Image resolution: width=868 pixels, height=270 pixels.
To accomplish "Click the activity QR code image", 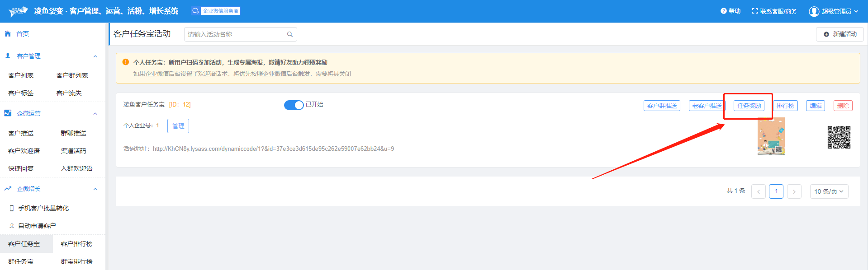I will pos(839,137).
